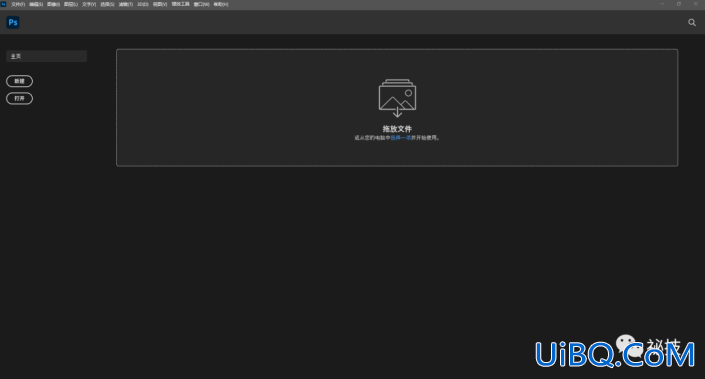Open the 编辑(E) menu
Screen dimensions: 705x379
[36, 4]
